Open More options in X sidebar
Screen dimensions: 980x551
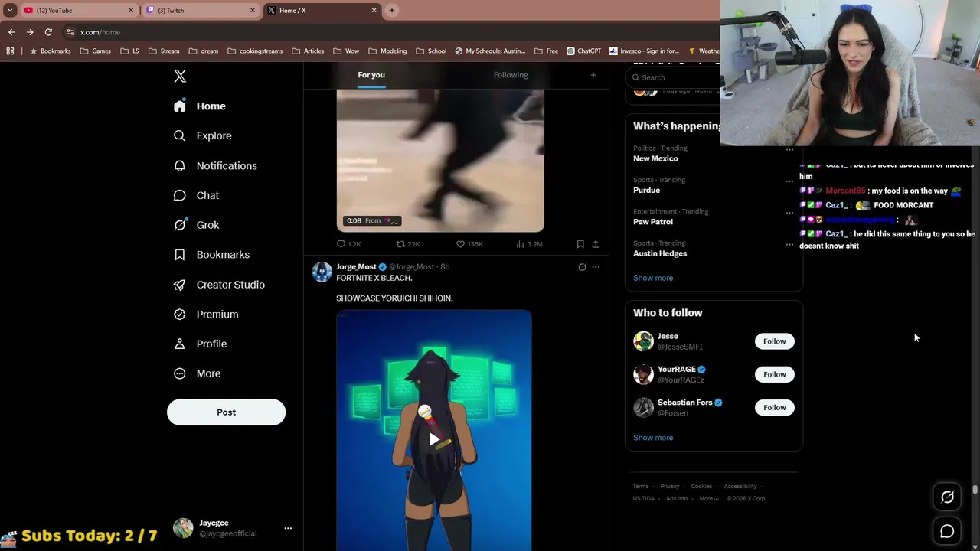tap(198, 373)
